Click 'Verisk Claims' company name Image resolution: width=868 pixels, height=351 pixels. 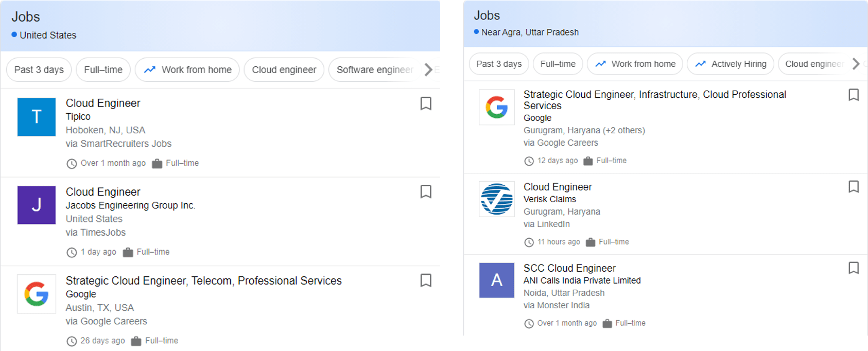(x=550, y=199)
